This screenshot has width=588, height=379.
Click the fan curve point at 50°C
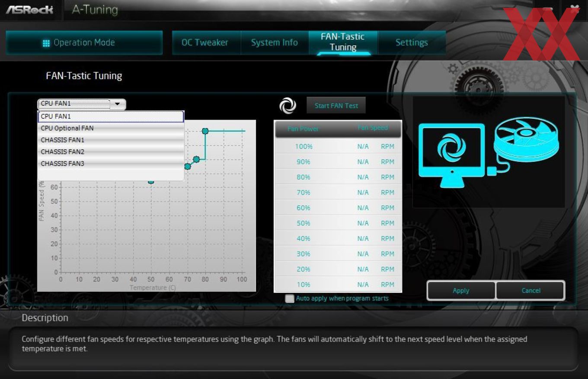pyautogui.click(x=151, y=181)
